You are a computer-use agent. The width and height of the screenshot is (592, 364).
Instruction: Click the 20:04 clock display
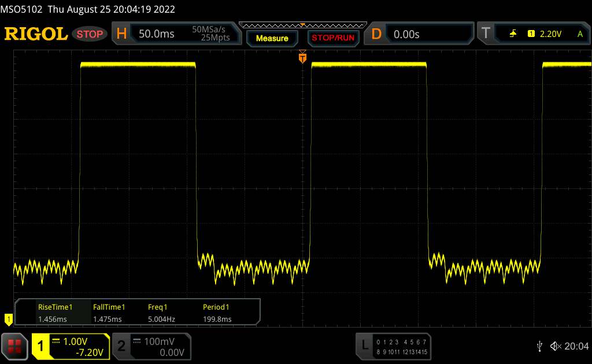576,346
